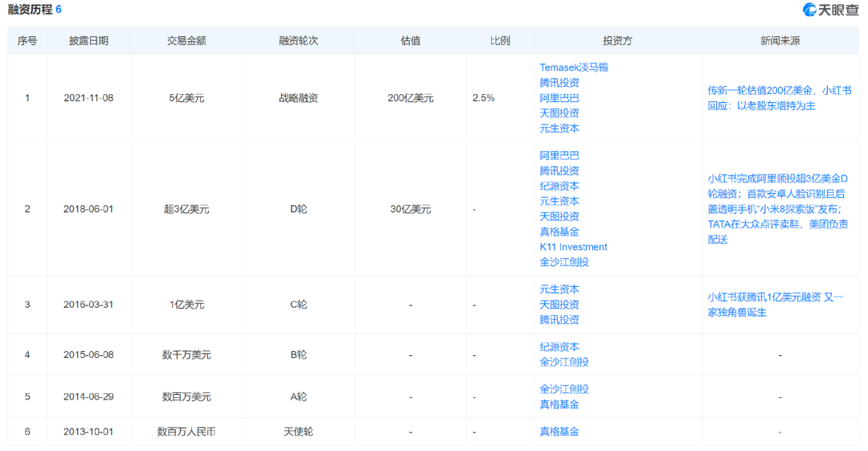Open 纪源资本 in the D轮 row
868x451 pixels.
[559, 187]
